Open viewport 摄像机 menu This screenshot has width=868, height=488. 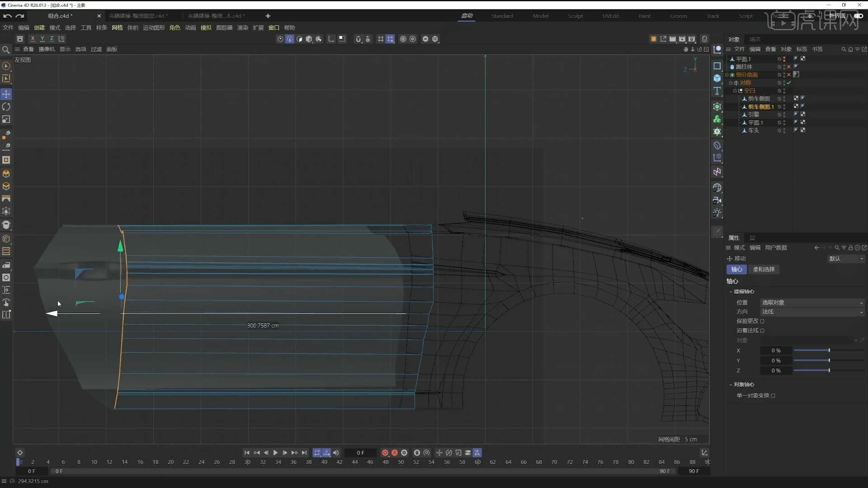(x=47, y=49)
